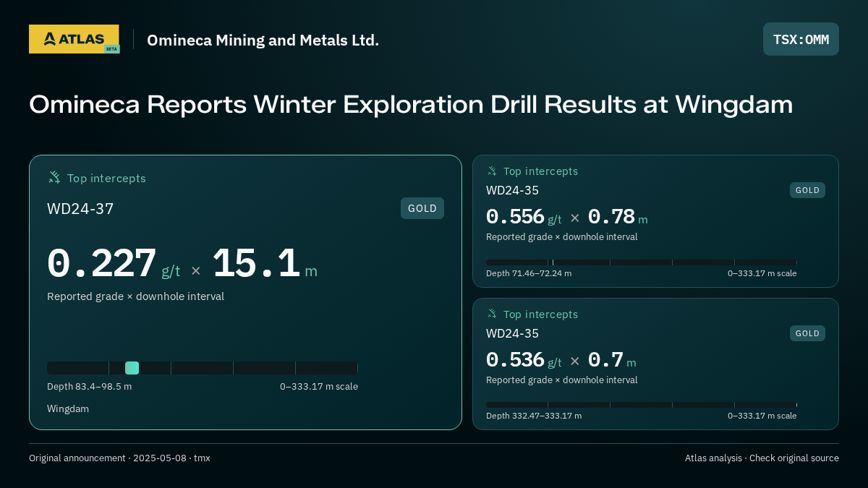This screenshot has width=868, height=488.
Task: Click the depth bar above Depth 71.46–72.24 m
Action: (642, 262)
